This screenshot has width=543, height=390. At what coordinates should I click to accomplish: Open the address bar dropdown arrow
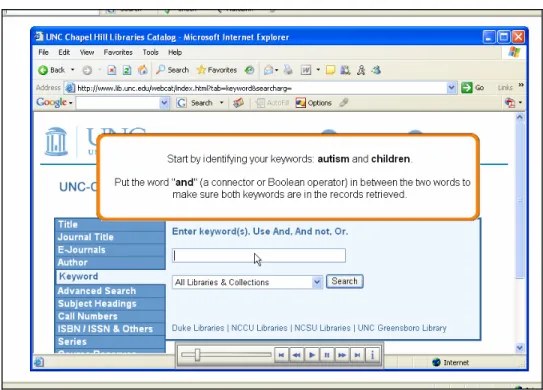coord(451,88)
